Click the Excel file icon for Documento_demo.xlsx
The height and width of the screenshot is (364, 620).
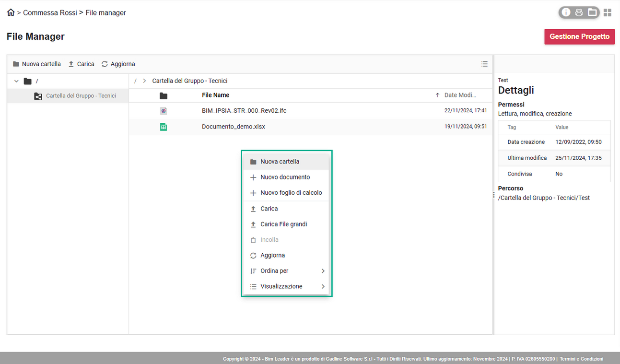(x=164, y=127)
